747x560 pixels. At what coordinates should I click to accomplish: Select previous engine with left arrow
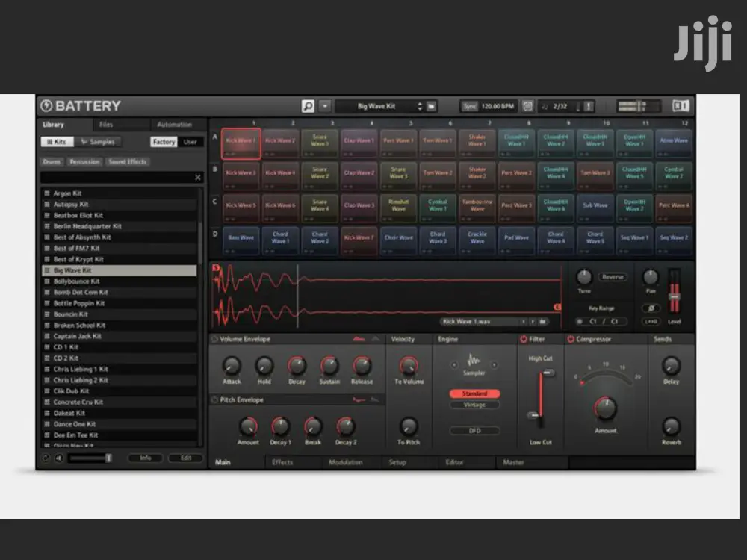(x=454, y=365)
